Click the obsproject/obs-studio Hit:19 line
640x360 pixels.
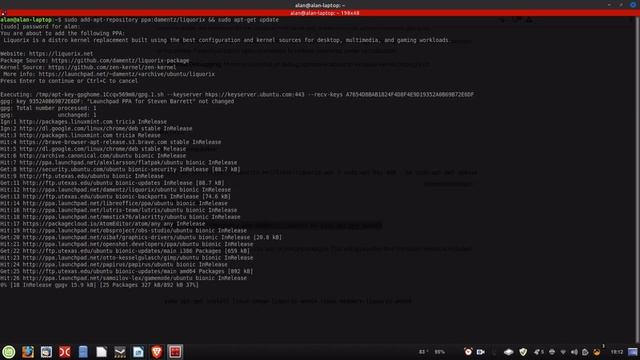coord(123,231)
